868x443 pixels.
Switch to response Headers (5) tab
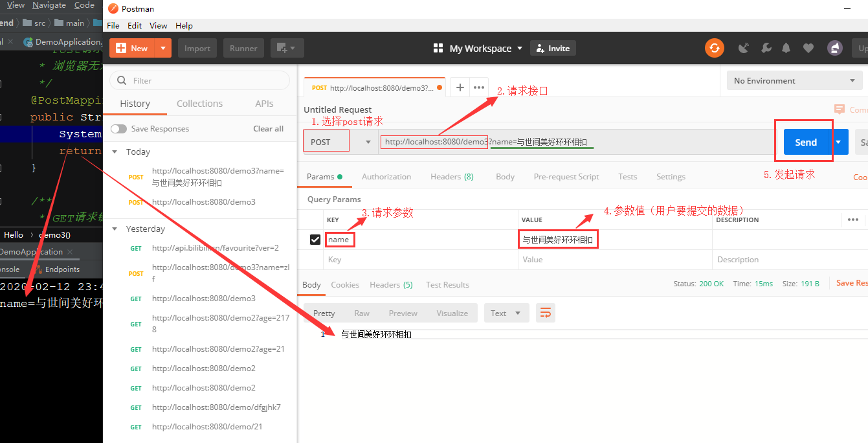tap(391, 285)
